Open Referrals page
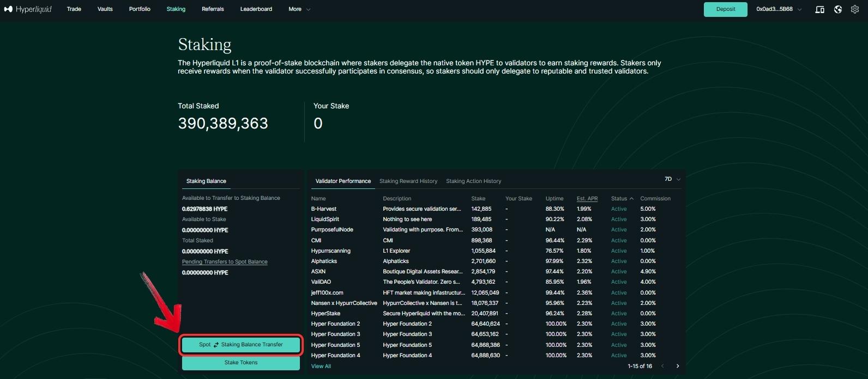The height and width of the screenshot is (379, 868). pyautogui.click(x=213, y=9)
